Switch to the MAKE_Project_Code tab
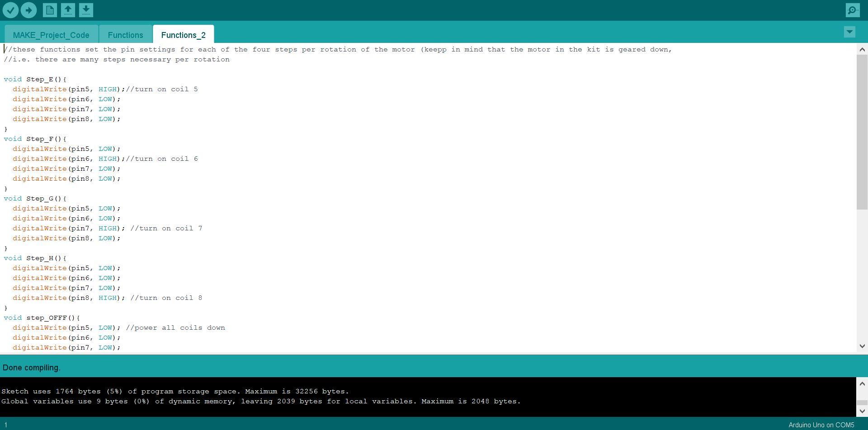Screen dimensions: 868x430 51,35
